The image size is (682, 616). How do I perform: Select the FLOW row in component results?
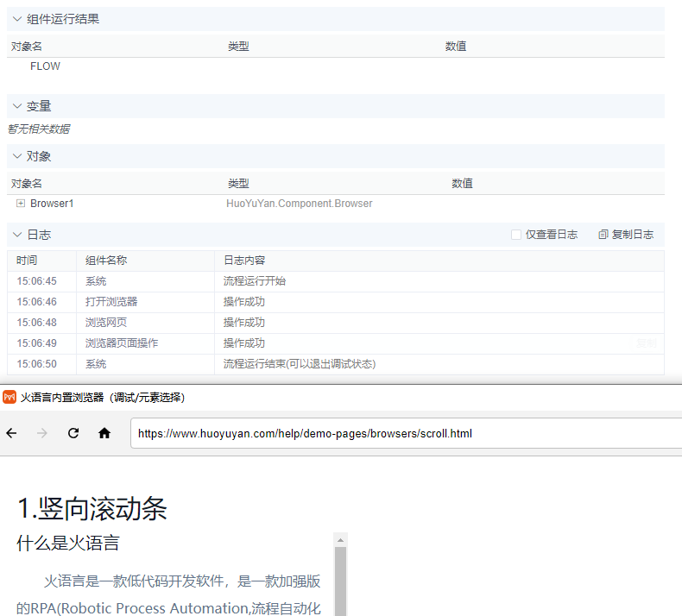tap(335, 66)
